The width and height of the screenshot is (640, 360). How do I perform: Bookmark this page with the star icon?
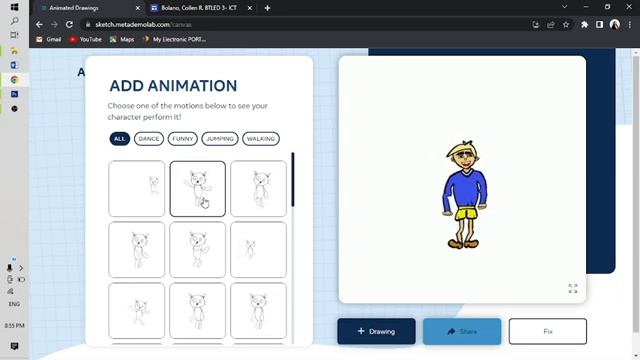point(566,24)
